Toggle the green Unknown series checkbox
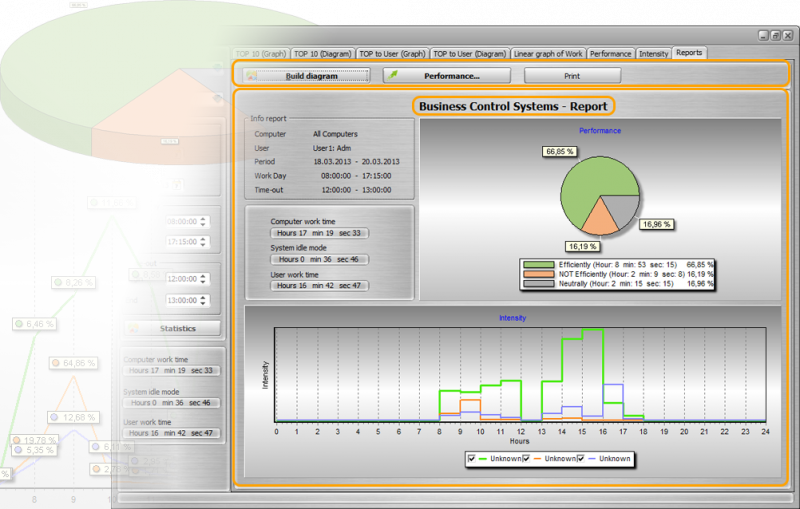The width and height of the screenshot is (800, 509). coord(471,459)
